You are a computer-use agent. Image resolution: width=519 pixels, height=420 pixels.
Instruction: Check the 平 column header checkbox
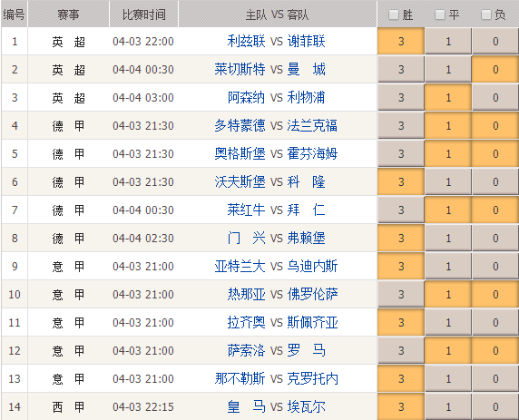tap(439, 15)
